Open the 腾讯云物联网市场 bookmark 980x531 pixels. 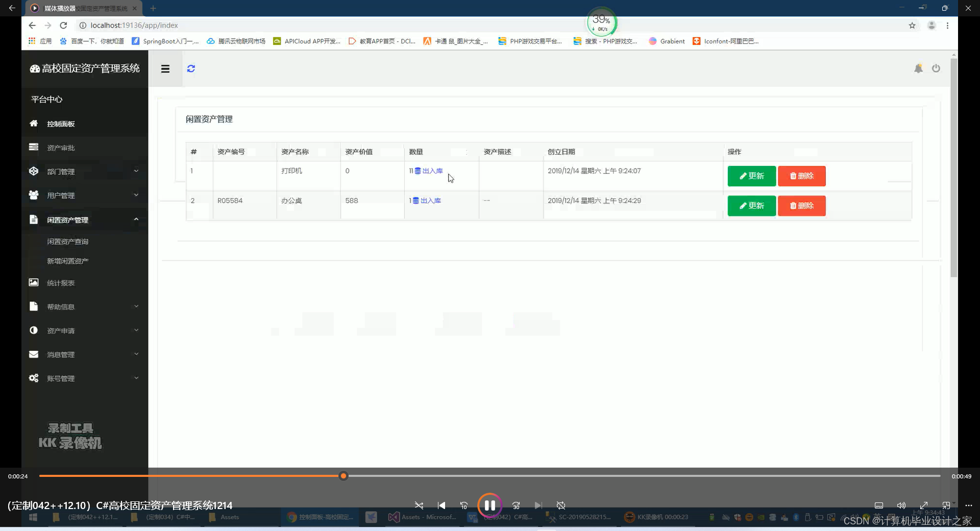click(x=236, y=41)
